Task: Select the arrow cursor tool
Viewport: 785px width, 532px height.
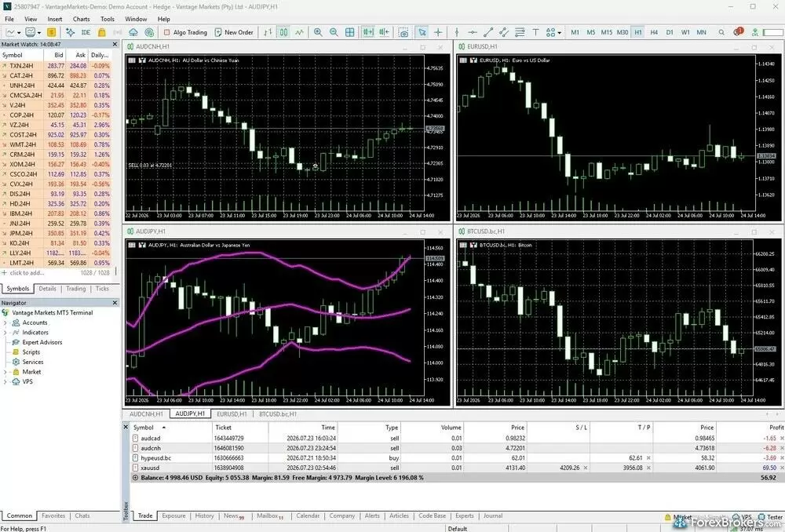Action: (422, 32)
